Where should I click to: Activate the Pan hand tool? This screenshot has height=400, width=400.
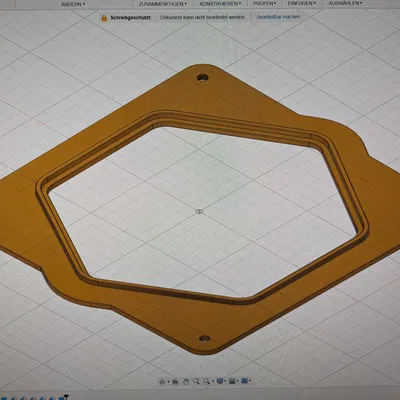(x=186, y=382)
